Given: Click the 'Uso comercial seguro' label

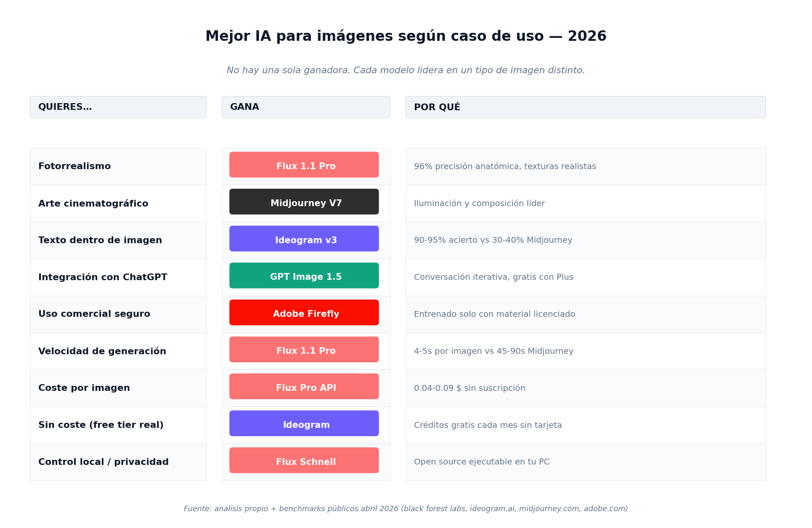Looking at the screenshot, I should [x=94, y=314].
